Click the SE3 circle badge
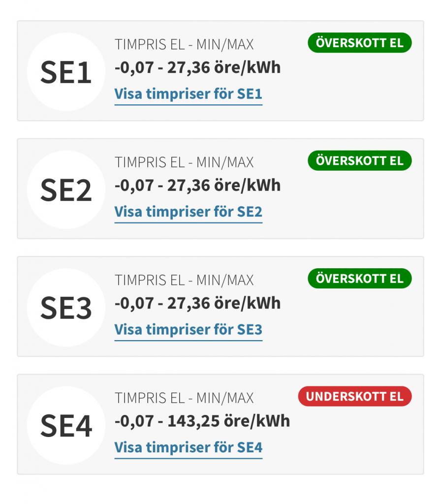This screenshot has height=504, width=441. pyautogui.click(x=66, y=308)
